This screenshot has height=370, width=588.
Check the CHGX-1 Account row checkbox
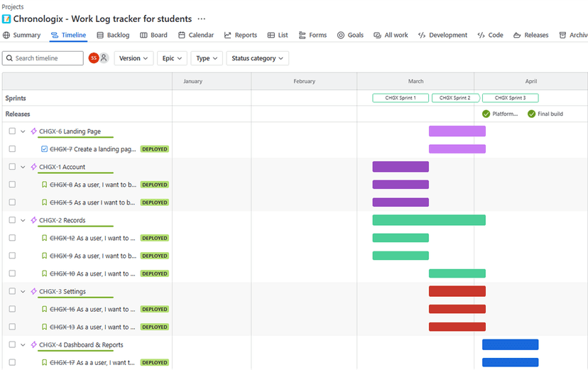pos(12,167)
